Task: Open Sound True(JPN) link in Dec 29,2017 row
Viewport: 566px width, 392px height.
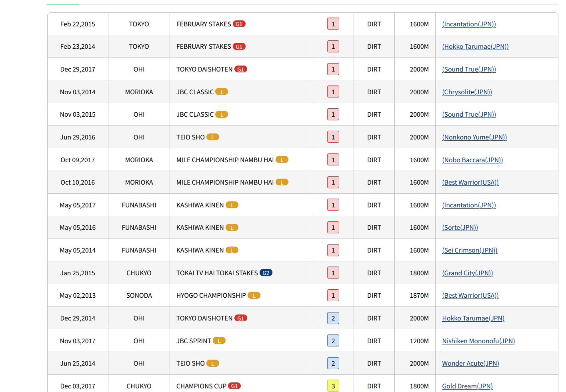Action: 469,69
